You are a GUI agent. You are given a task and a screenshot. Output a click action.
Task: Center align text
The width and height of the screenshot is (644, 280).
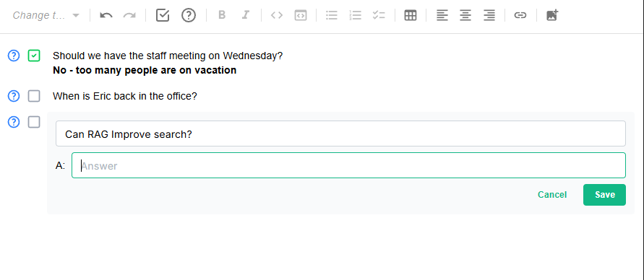(x=465, y=16)
